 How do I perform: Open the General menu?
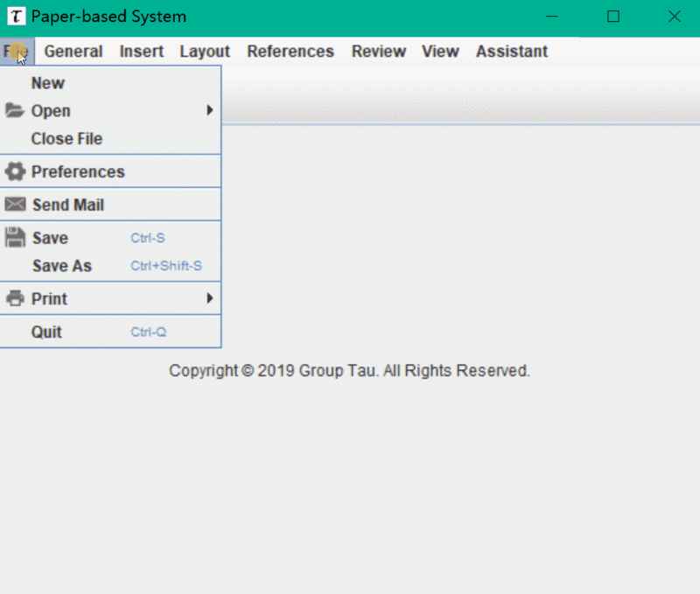pyautogui.click(x=73, y=52)
